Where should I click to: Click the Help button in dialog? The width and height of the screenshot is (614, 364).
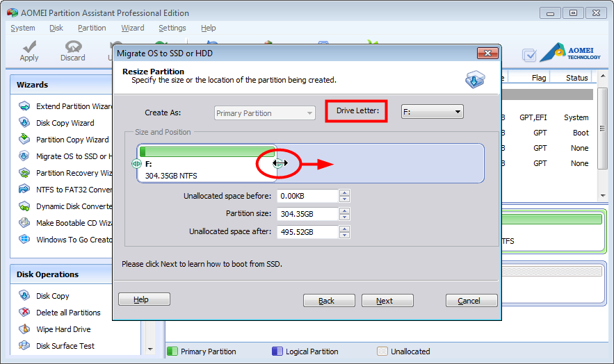point(144,299)
